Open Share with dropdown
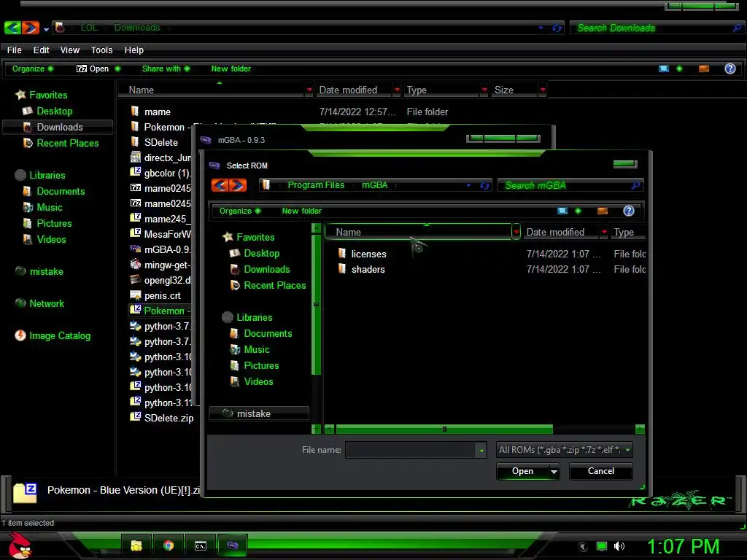The height and width of the screenshot is (560, 747). (x=166, y=69)
